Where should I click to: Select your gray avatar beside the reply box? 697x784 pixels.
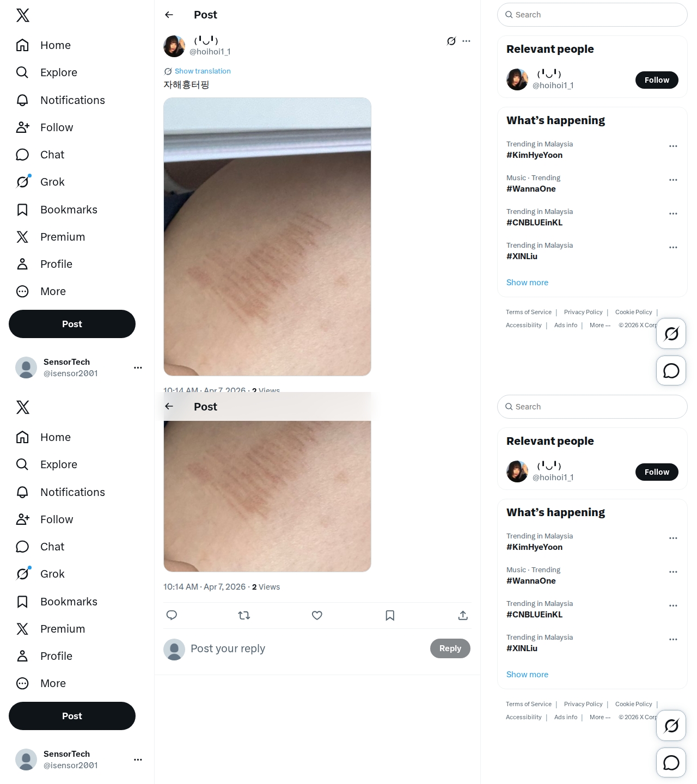174,650
